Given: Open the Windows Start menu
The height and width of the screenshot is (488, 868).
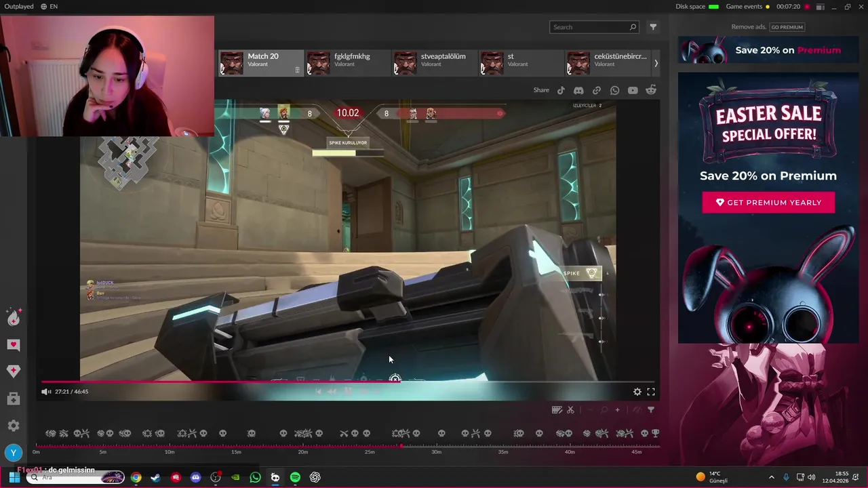Looking at the screenshot, I should (14, 477).
